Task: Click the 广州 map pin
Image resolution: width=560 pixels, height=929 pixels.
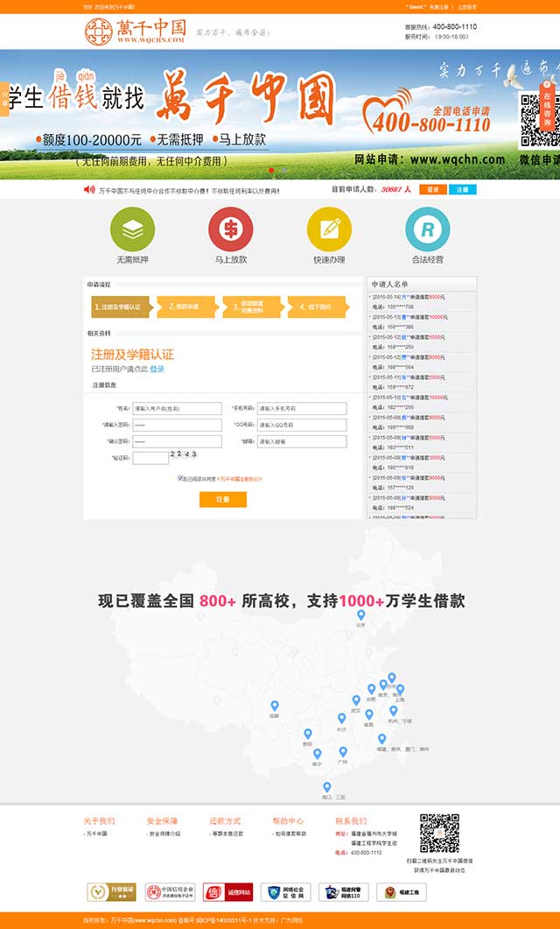Action: coord(343,752)
